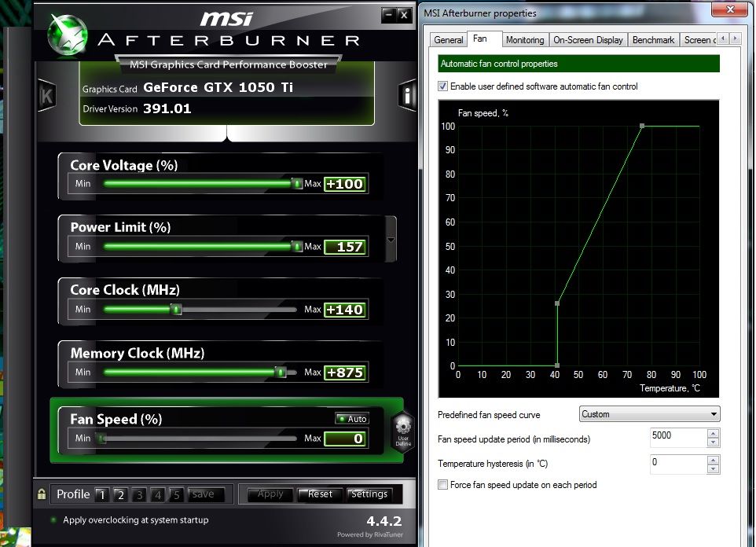Image resolution: width=756 pixels, height=547 pixels.
Task: Select profile slot 3
Action: tap(139, 494)
